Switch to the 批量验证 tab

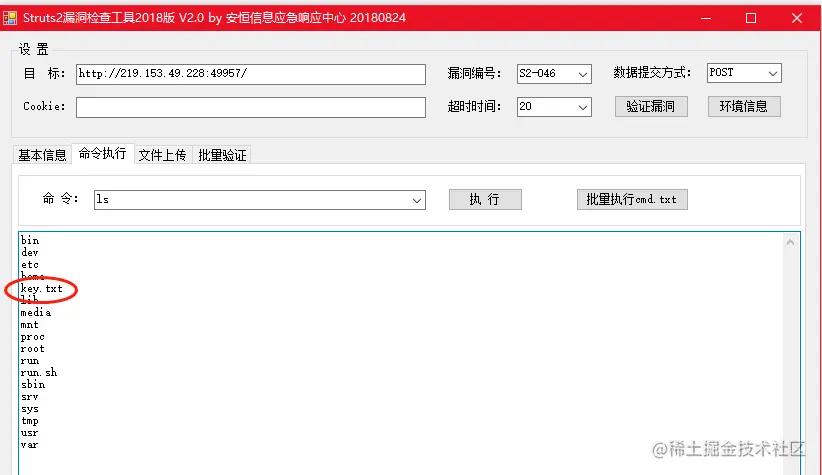pos(222,155)
